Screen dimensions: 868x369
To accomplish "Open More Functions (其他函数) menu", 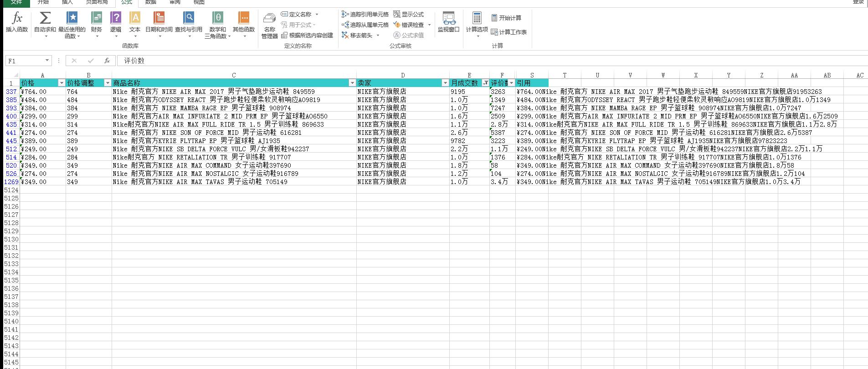I will (x=244, y=24).
